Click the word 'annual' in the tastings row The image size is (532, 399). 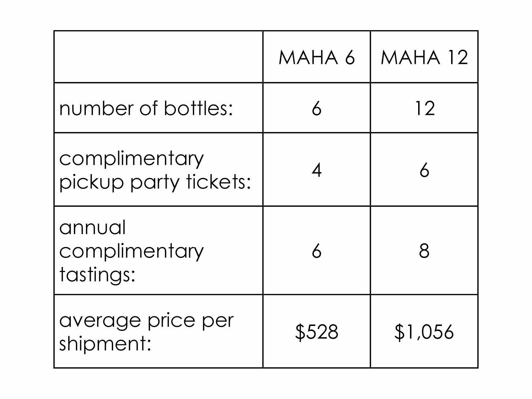coord(92,227)
